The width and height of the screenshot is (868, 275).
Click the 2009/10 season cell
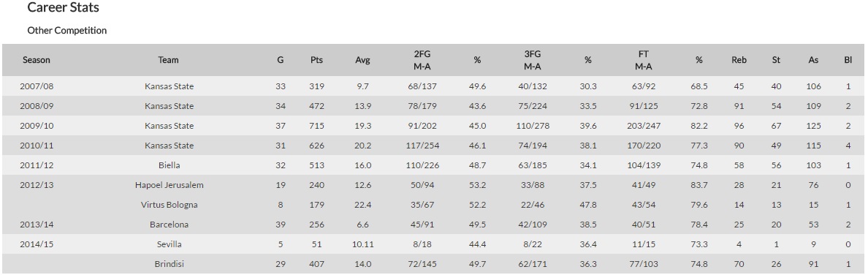[x=37, y=126]
